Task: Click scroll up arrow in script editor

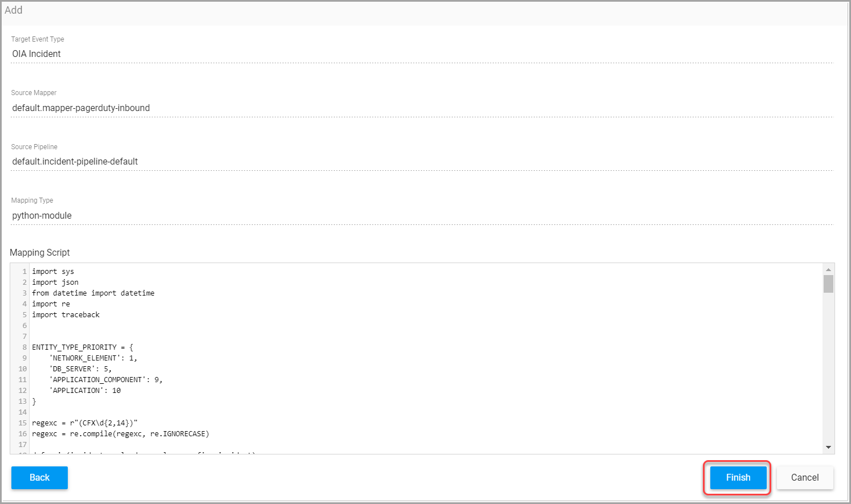Action: [828, 269]
